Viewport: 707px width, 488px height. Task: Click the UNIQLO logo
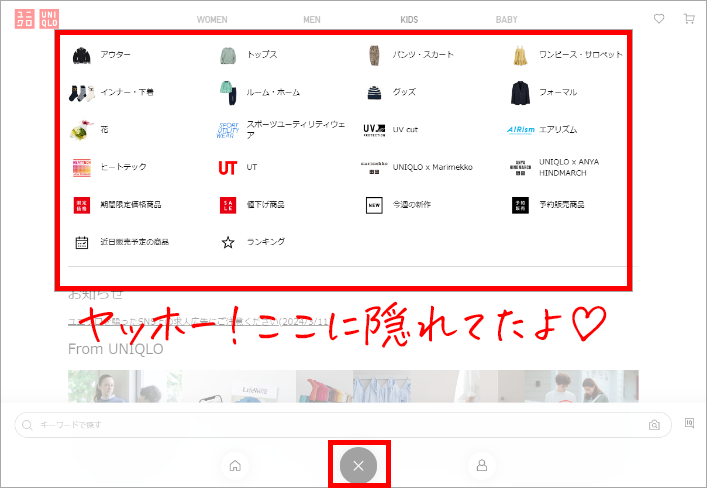click(x=37, y=19)
